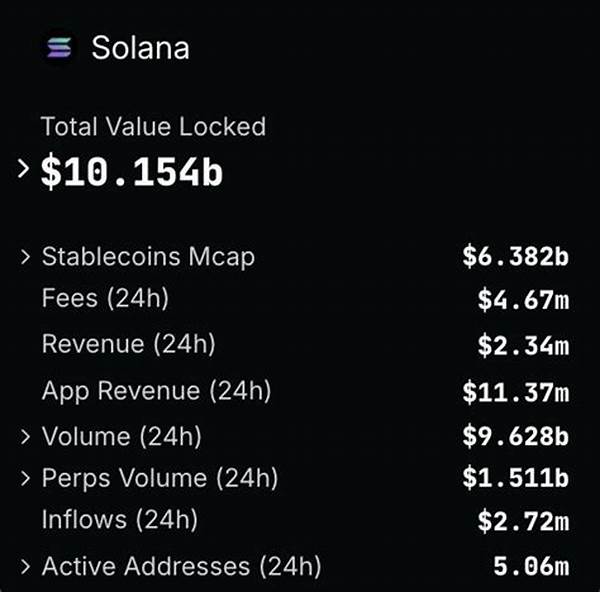Click the $10.154b TVL value
The image size is (600, 592).
[x=132, y=173]
